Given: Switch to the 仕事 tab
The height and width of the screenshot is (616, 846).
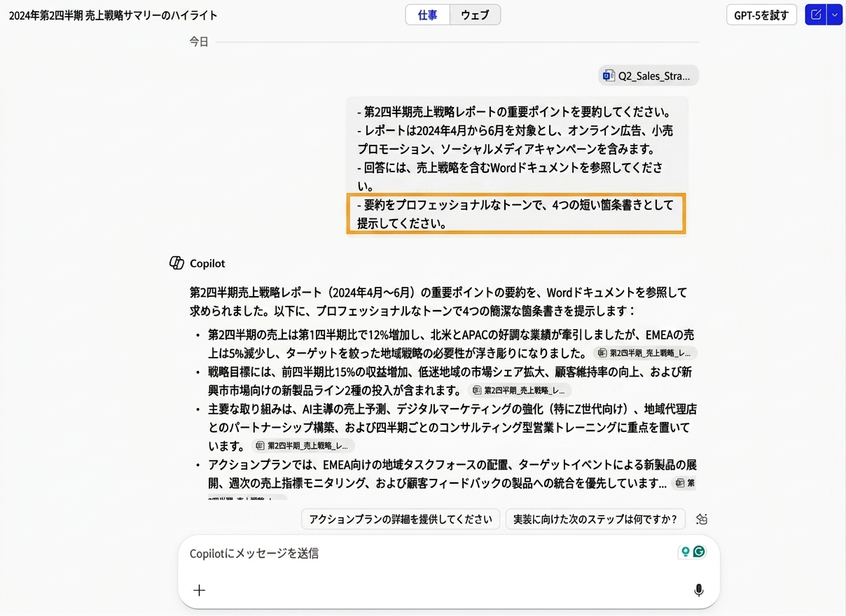Looking at the screenshot, I should tap(428, 15).
